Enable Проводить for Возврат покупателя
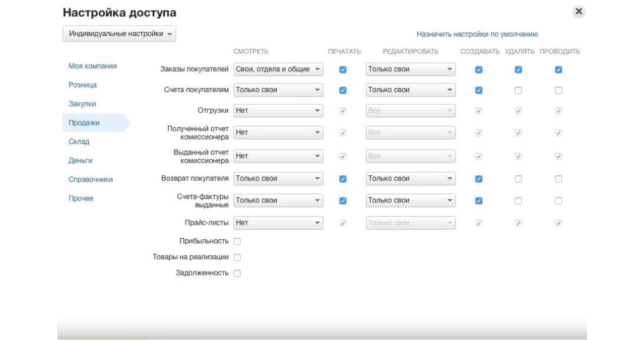Image resolution: width=644 pixels, height=340 pixels. [558, 179]
